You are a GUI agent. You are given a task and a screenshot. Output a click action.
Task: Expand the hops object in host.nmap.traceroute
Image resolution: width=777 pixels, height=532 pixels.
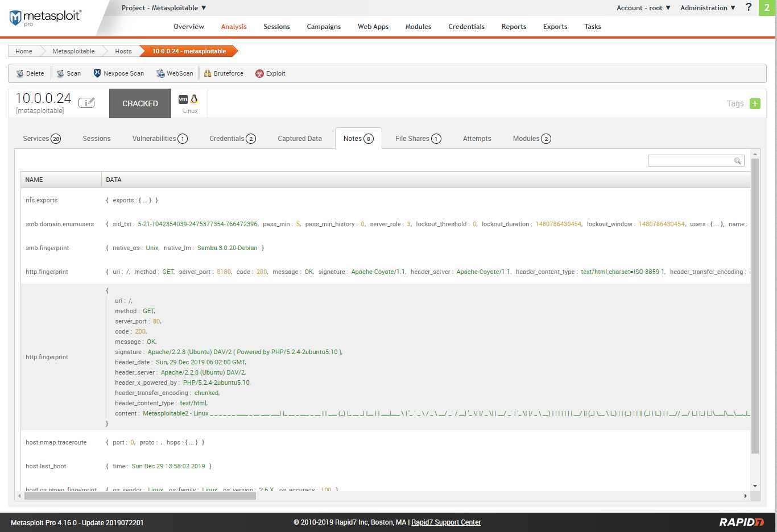point(192,442)
